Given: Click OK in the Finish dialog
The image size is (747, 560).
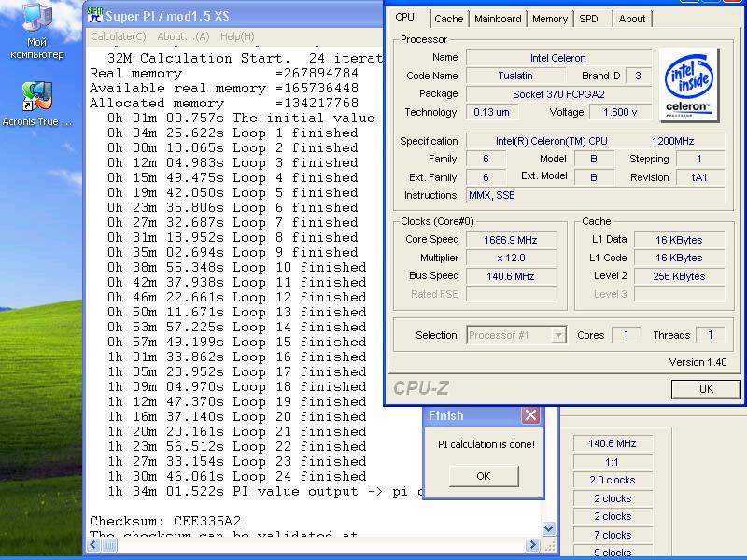Looking at the screenshot, I should [x=484, y=476].
